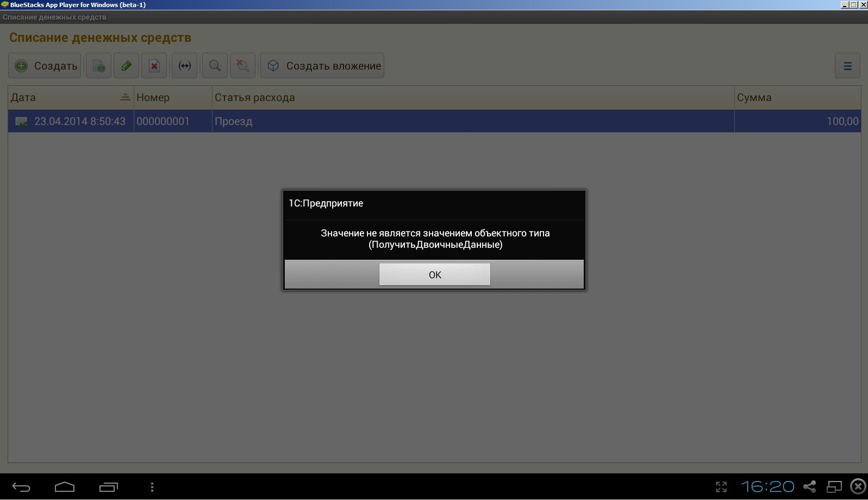Viewport: 868px width, 500px height.
Task: Click the share icon in bottom bar
Action: point(810,486)
